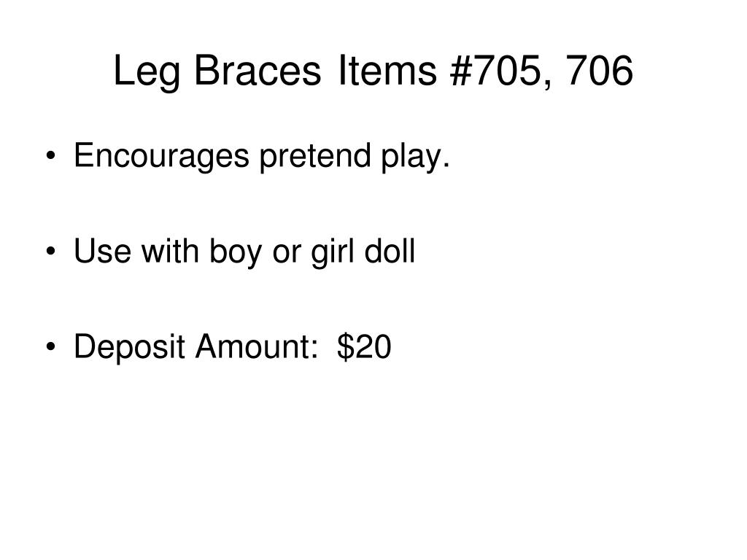747x560 pixels.
Task: Click the "$20" deposit value
Action: click(364, 346)
